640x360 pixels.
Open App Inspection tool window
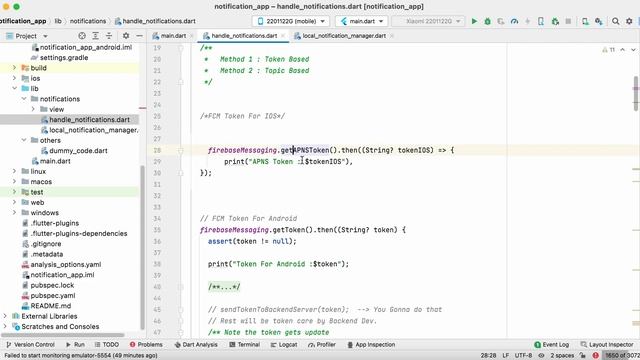371,344
